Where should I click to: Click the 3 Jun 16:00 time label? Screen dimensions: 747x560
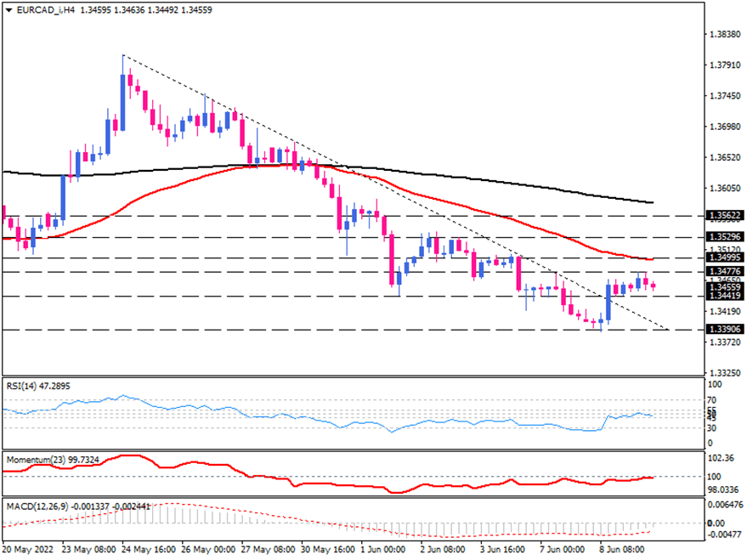[502, 550]
